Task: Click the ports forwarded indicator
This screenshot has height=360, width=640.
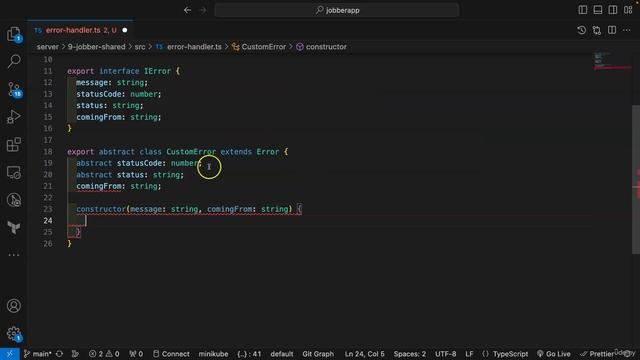Action: tap(136, 354)
